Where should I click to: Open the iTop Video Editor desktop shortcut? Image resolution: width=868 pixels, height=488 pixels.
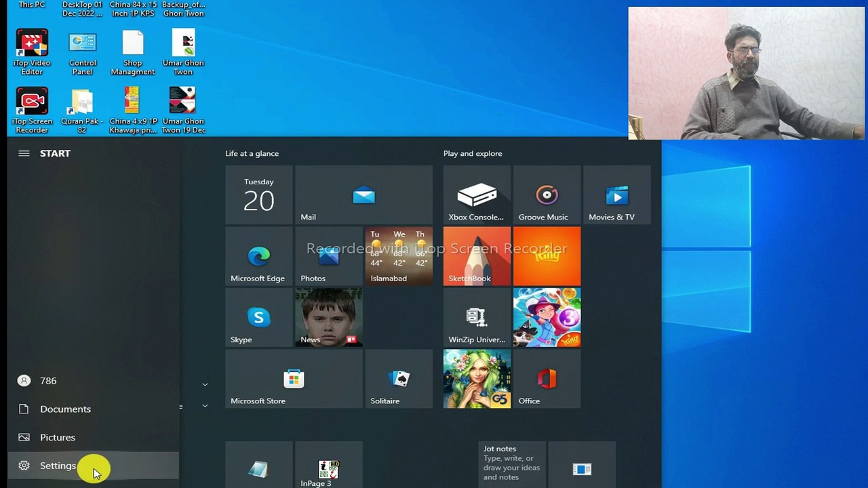click(32, 52)
